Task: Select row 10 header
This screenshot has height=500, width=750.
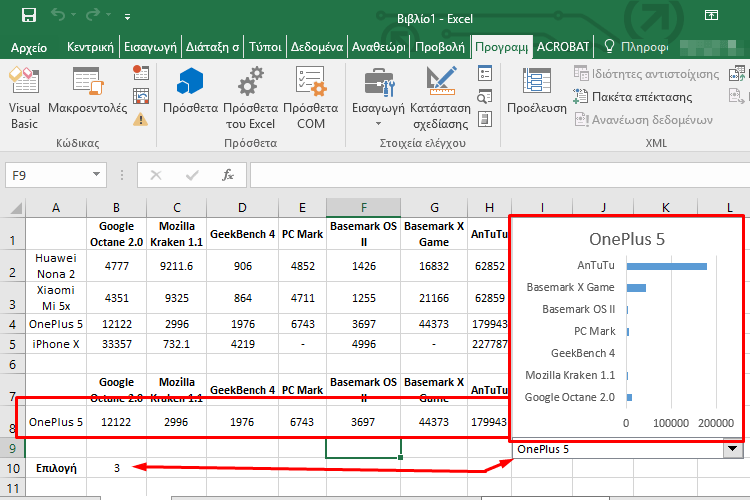Action: [12, 468]
